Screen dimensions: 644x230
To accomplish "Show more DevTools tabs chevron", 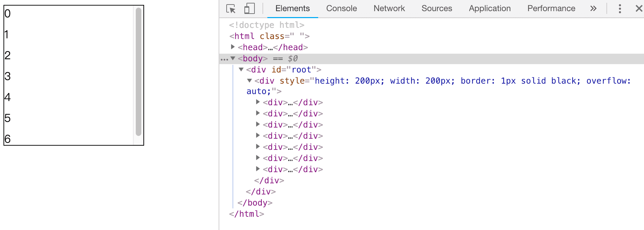I will [x=594, y=9].
